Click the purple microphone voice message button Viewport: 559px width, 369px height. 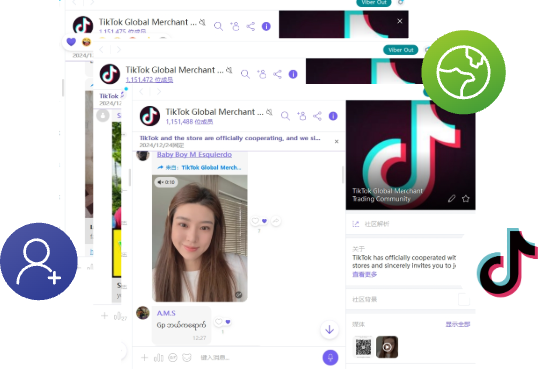330,357
